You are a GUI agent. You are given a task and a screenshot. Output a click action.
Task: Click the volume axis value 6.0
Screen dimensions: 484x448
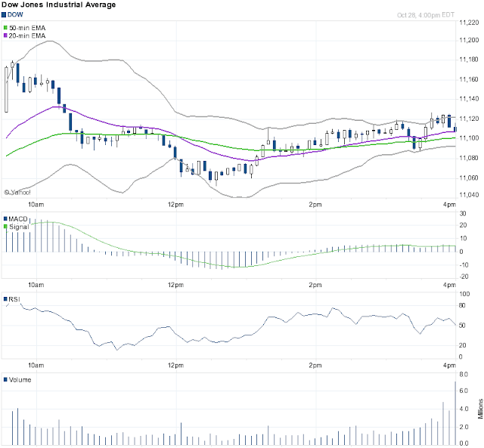tap(464, 391)
